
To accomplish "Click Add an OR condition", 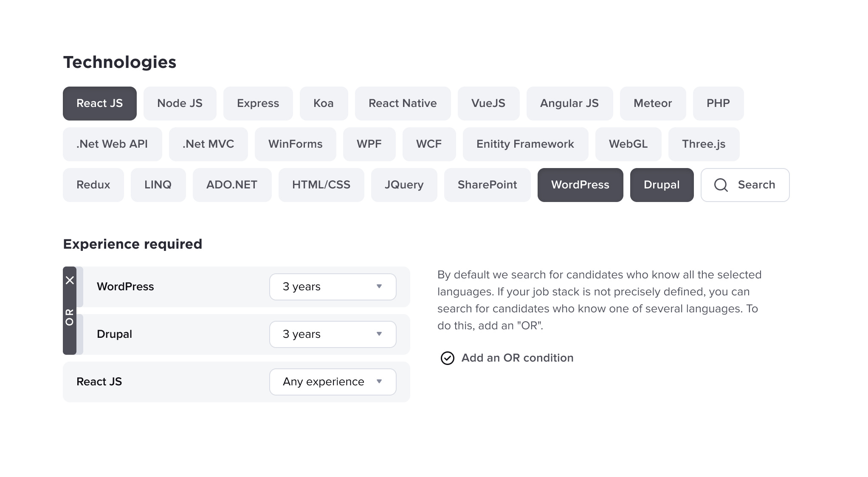I will [x=517, y=358].
